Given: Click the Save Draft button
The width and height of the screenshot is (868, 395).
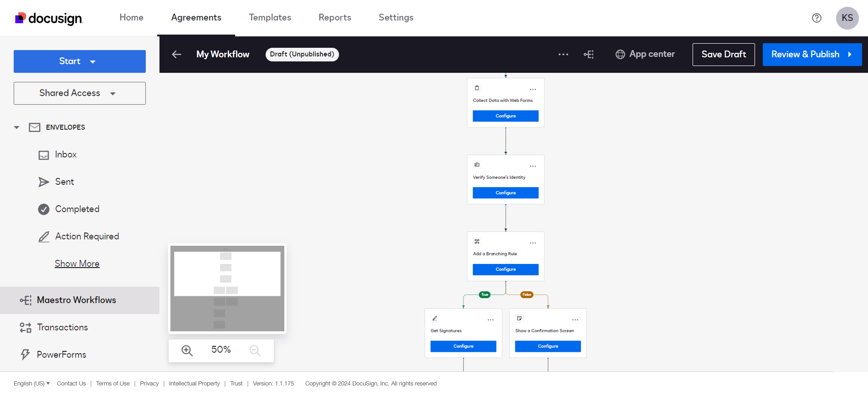Looking at the screenshot, I should point(723,55).
